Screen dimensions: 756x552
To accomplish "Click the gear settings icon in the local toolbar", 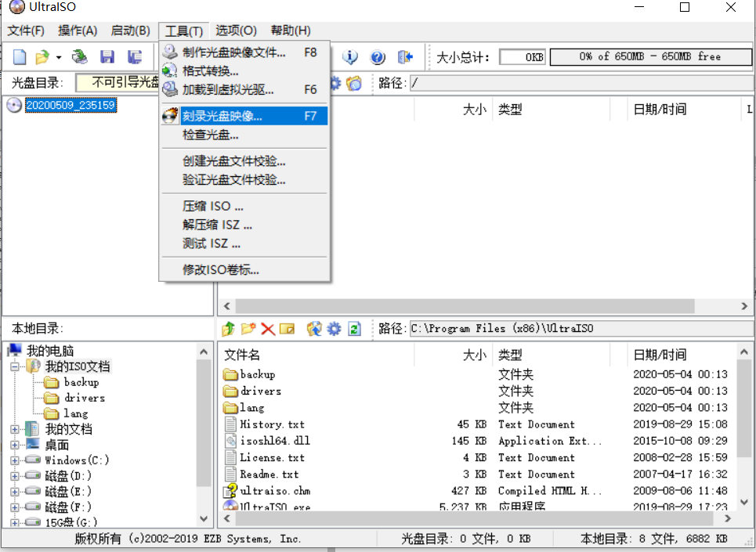I will (x=334, y=329).
